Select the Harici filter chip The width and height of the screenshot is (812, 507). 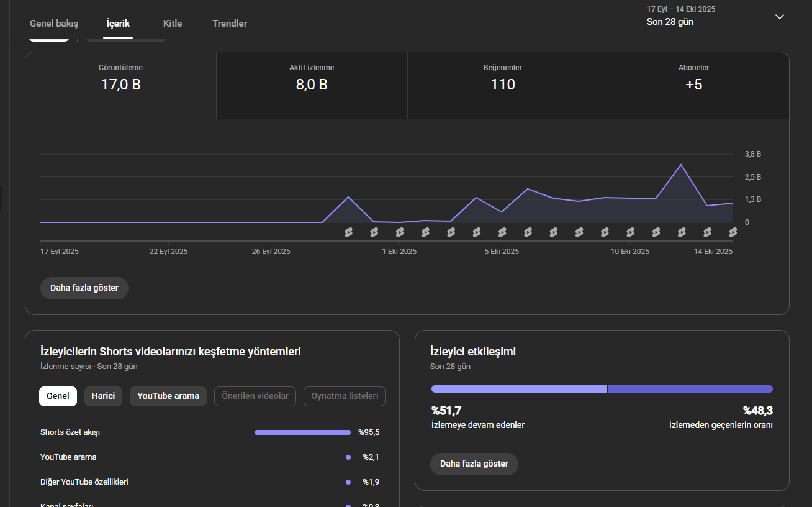click(103, 396)
